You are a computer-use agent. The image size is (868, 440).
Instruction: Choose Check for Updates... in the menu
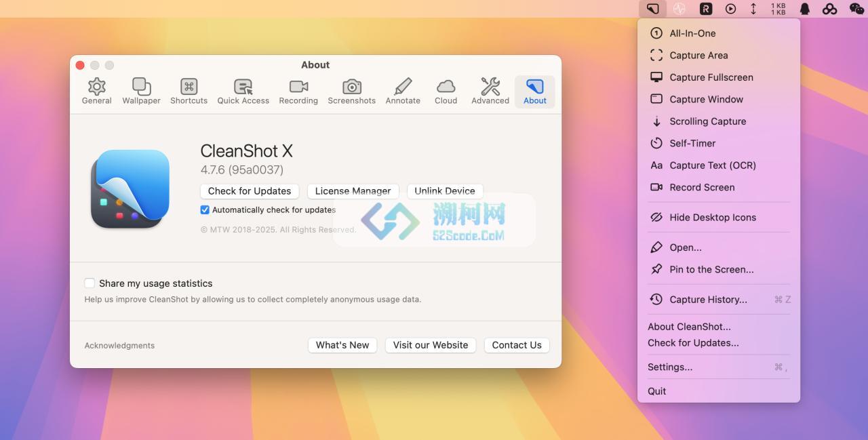point(719,343)
